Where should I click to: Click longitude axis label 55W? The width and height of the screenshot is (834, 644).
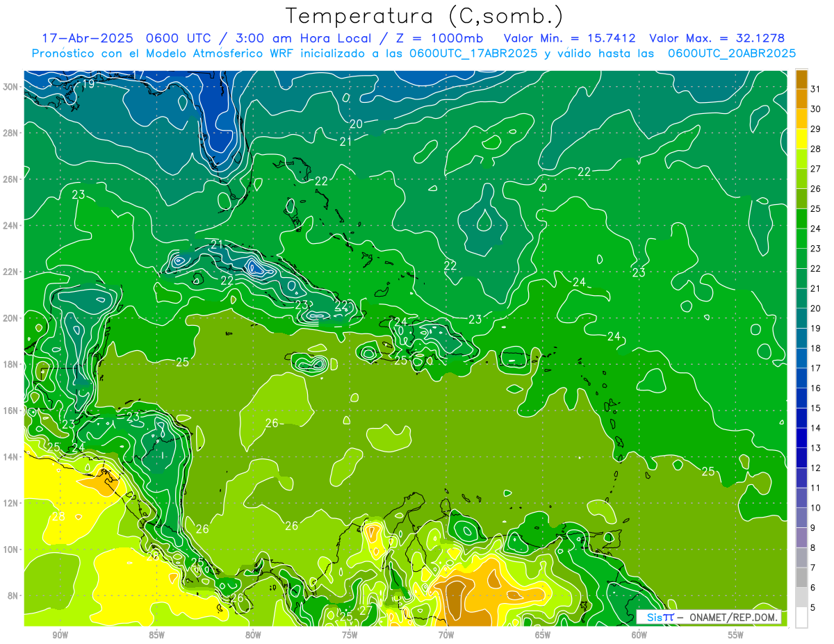pyautogui.click(x=736, y=635)
